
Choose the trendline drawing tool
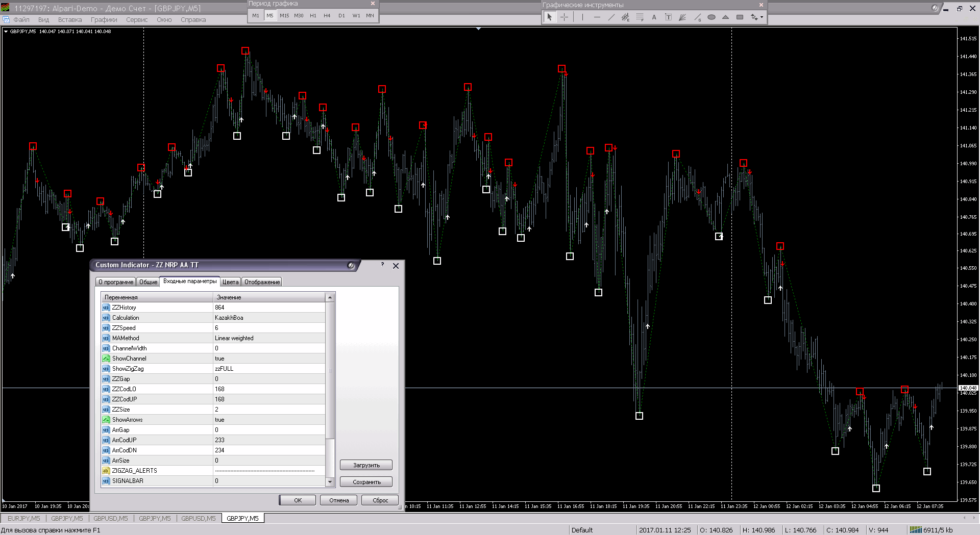pos(611,17)
